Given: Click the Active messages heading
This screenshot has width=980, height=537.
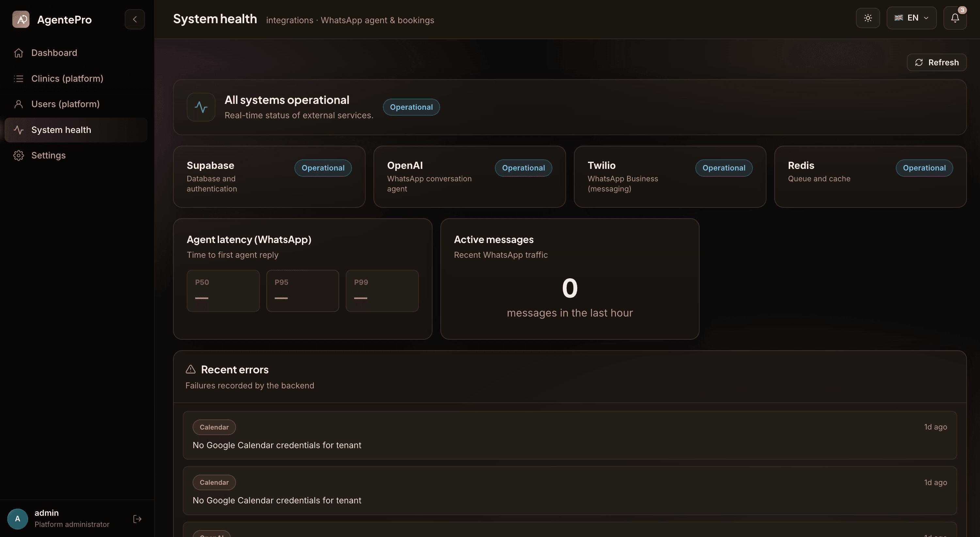Looking at the screenshot, I should tap(493, 239).
